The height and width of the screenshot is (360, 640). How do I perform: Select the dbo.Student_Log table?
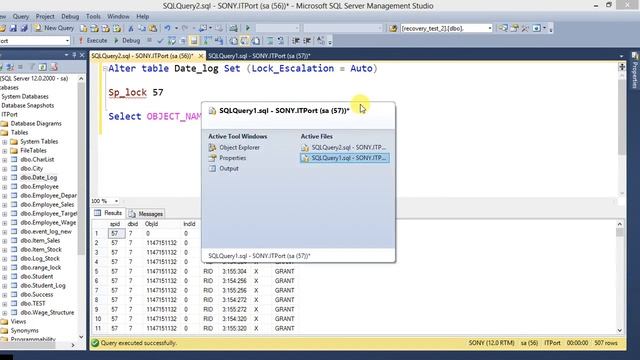point(43,285)
